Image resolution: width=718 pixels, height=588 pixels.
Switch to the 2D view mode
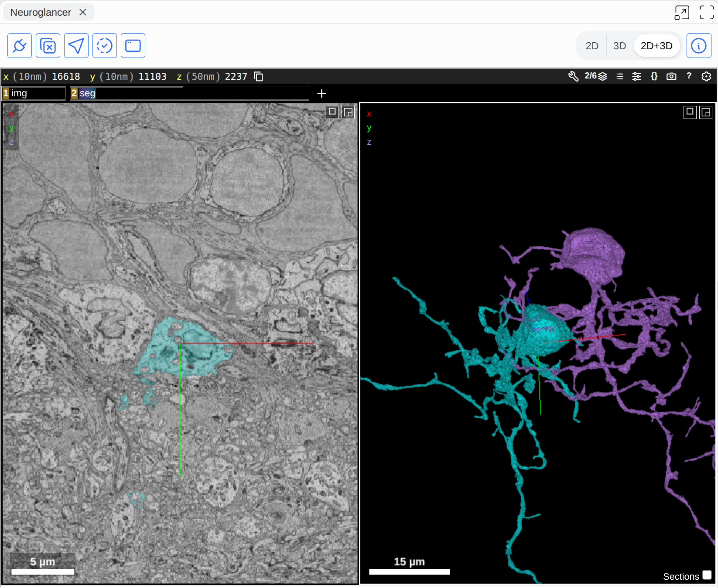click(x=592, y=46)
